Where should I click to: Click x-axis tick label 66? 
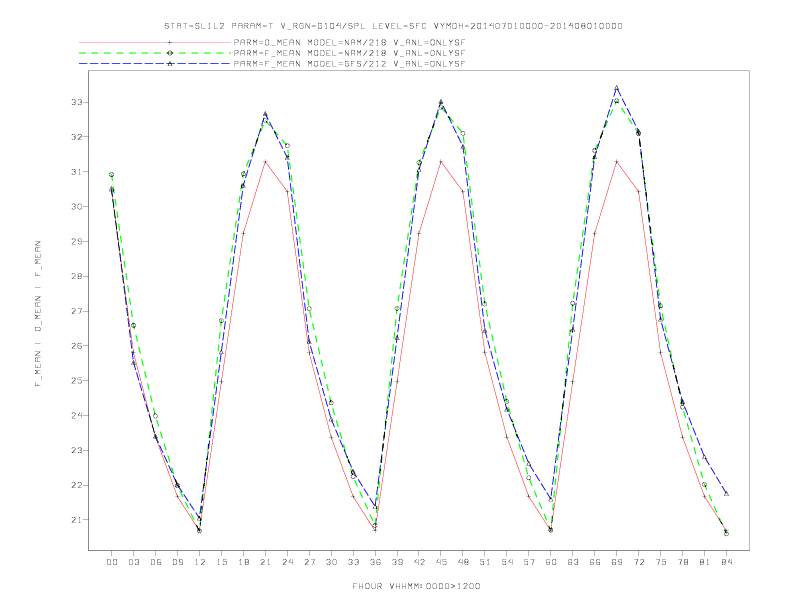click(595, 562)
